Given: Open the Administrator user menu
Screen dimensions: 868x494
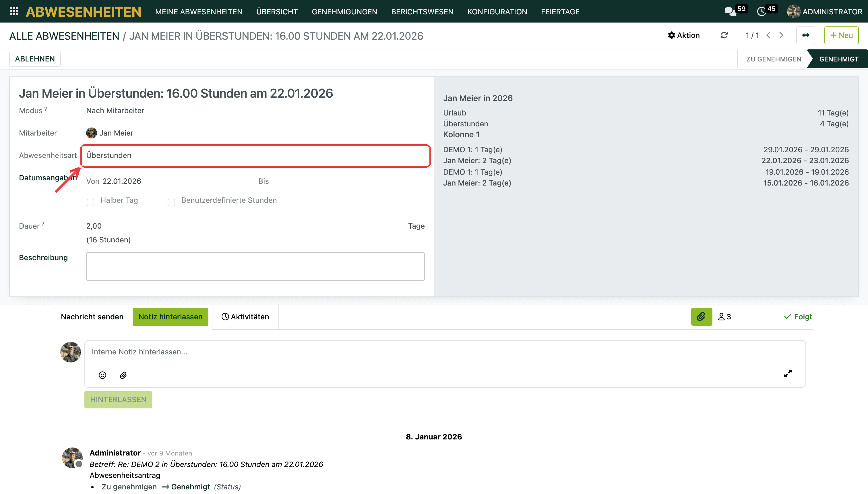Looking at the screenshot, I should (x=825, y=11).
